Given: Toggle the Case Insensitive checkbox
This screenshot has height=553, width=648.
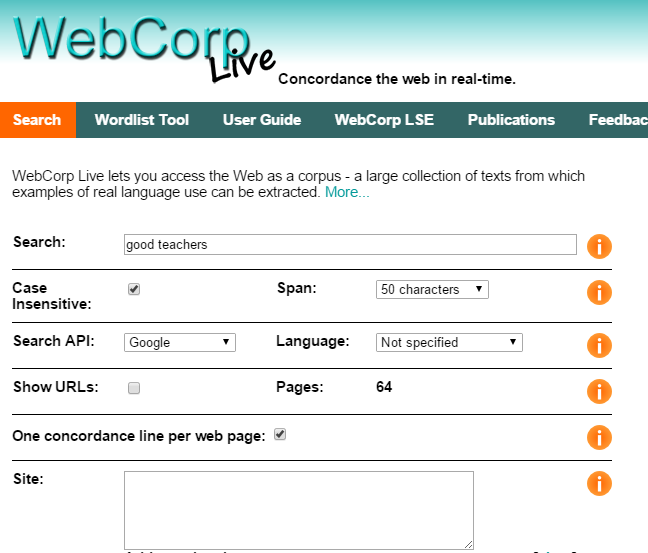Looking at the screenshot, I should point(134,289).
